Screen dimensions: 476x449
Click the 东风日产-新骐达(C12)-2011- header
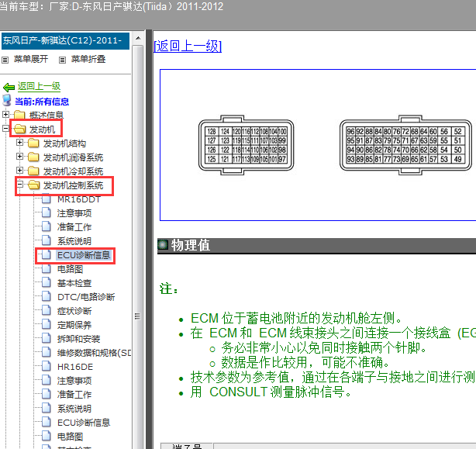point(65,40)
